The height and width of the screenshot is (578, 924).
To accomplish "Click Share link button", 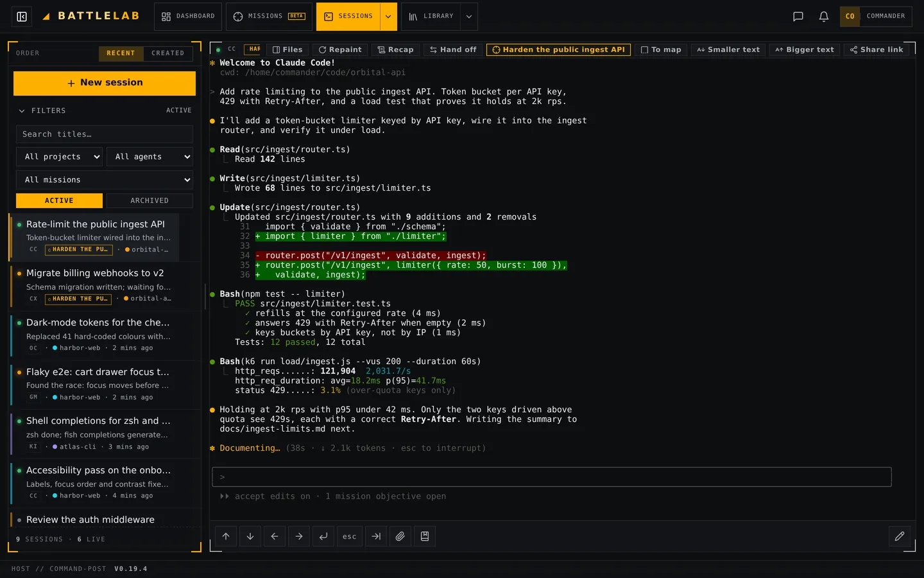I will coord(877,49).
